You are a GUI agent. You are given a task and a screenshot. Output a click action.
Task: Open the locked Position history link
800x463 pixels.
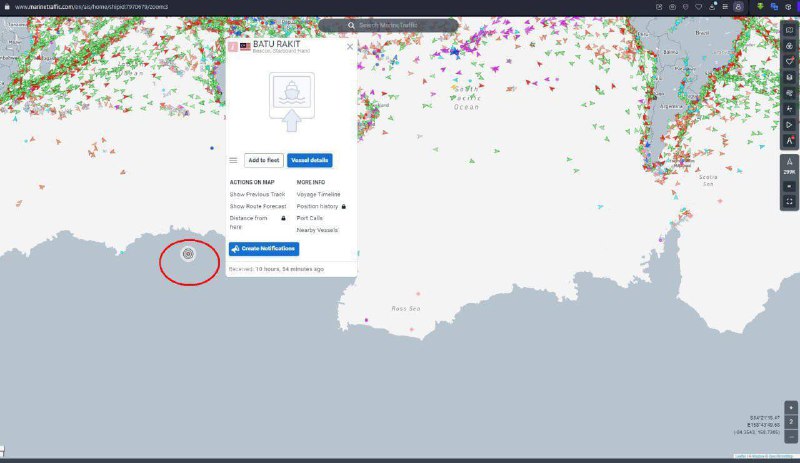pos(321,206)
